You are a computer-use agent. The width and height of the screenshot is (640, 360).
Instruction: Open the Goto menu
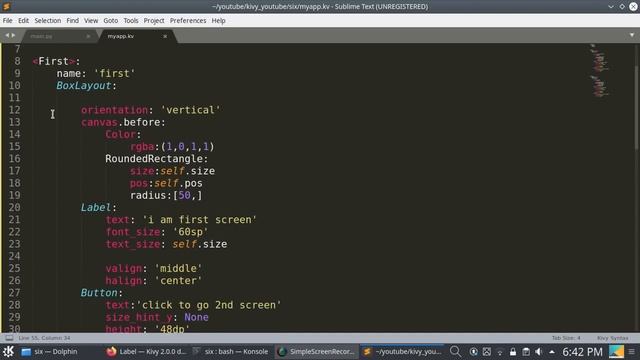tap(111, 20)
